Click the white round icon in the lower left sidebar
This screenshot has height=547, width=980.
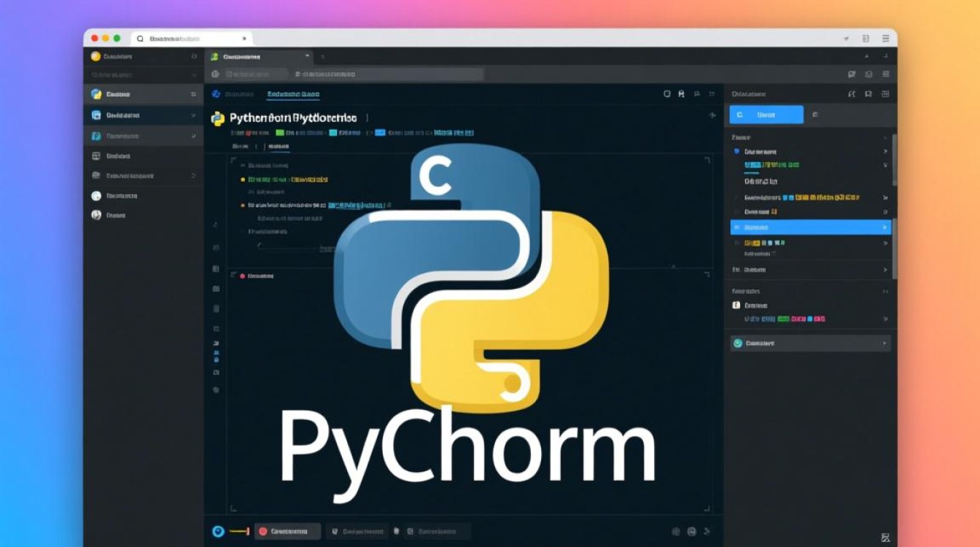pyautogui.click(x=96, y=195)
